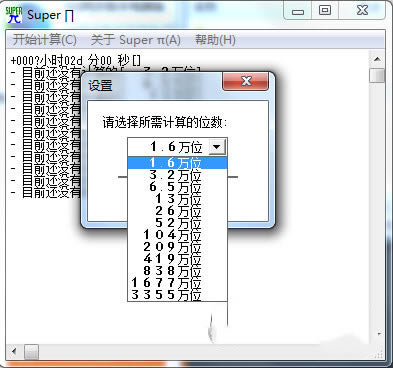
Task: Click the +000?小时 time line in output
Action: (76, 61)
